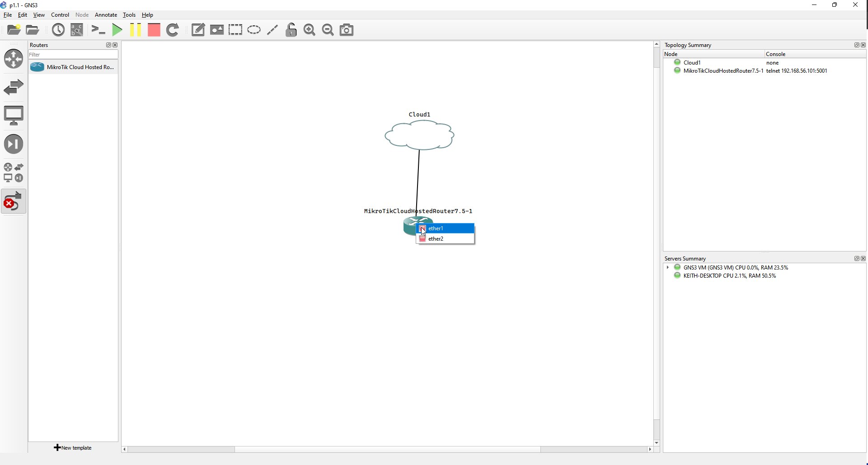Open the Browse Switches device panel
The width and height of the screenshot is (868, 465).
pos(14,87)
